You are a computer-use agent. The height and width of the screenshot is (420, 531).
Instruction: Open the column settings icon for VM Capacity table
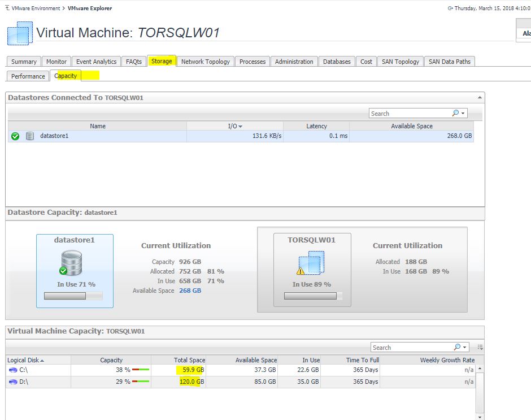pos(480,347)
